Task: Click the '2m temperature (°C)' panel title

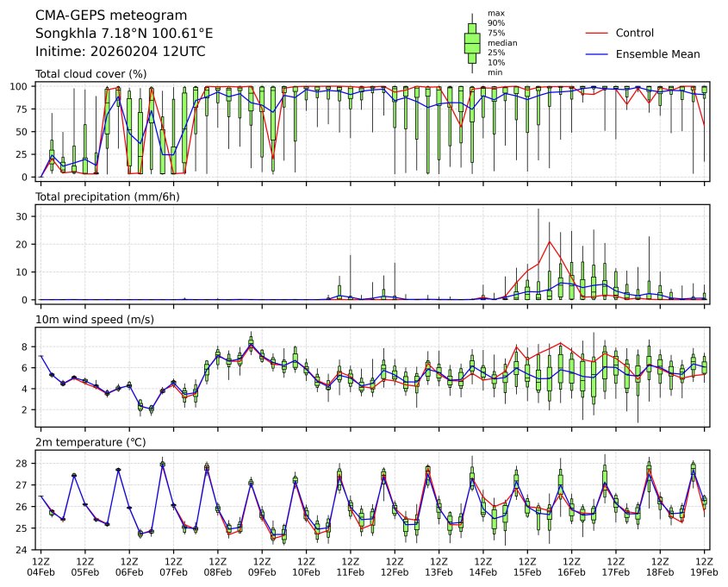Action: tap(90, 442)
